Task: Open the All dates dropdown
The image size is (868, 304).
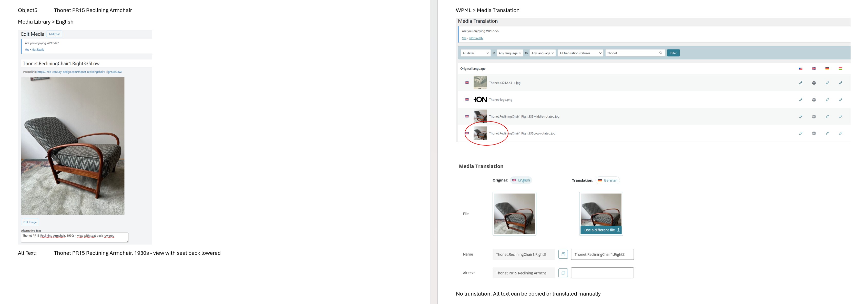Action: click(475, 53)
